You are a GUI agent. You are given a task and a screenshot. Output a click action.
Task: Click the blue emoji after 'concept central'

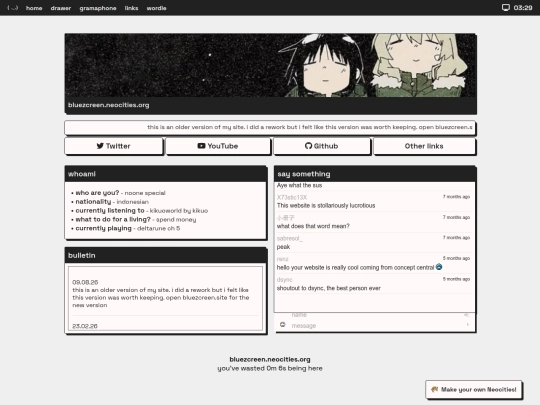439,267
